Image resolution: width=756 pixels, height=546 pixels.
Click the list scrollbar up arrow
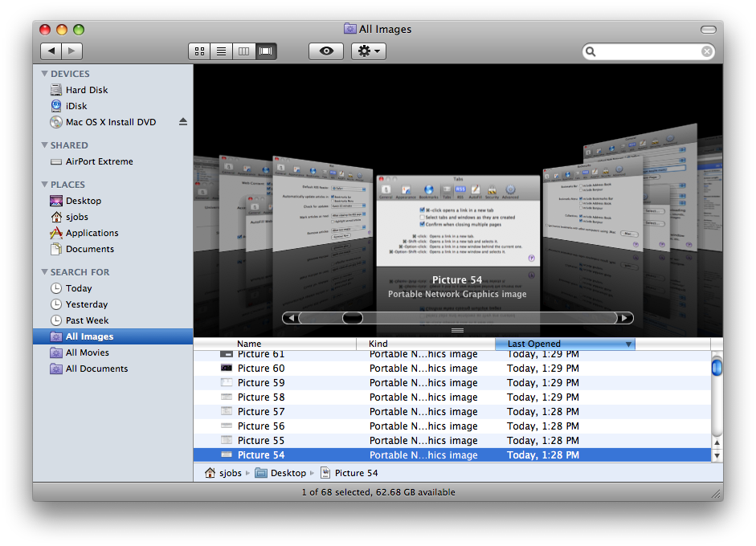point(717,442)
